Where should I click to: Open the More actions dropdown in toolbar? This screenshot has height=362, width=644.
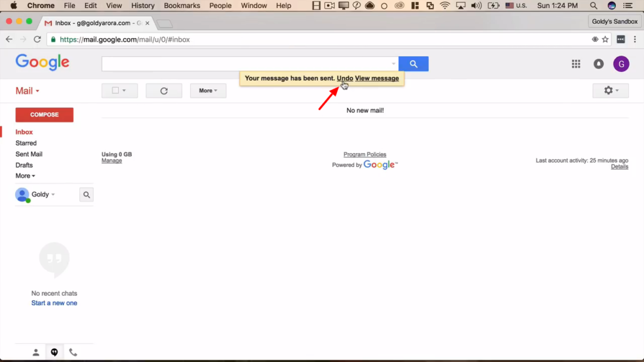click(208, 91)
